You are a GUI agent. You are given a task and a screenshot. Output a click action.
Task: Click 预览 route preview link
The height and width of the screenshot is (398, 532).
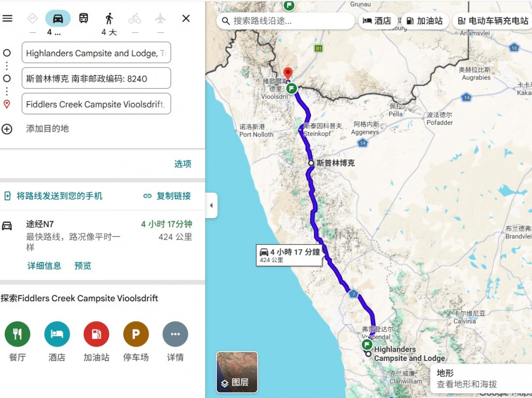(x=83, y=266)
